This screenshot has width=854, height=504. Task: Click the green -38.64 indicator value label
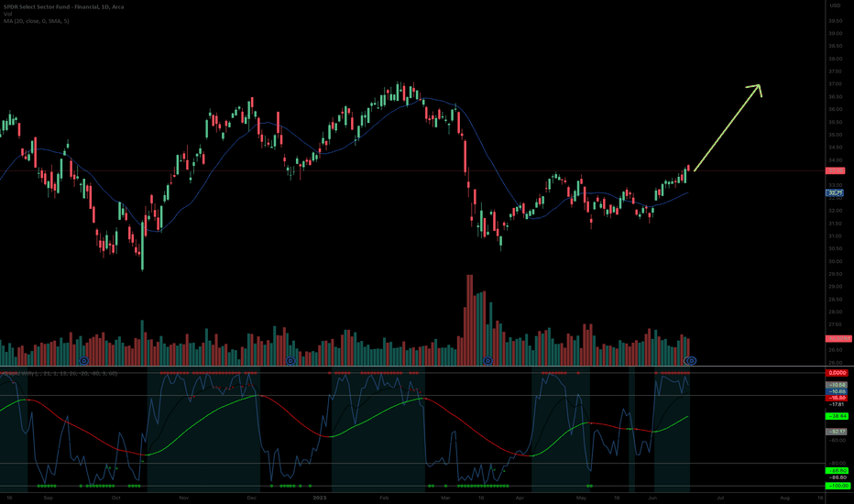(x=837, y=416)
